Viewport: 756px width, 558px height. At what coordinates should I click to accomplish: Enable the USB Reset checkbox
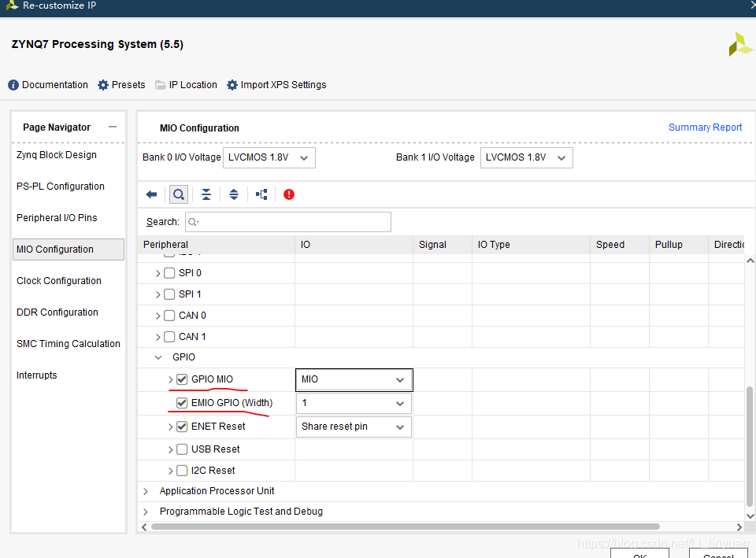[182, 449]
